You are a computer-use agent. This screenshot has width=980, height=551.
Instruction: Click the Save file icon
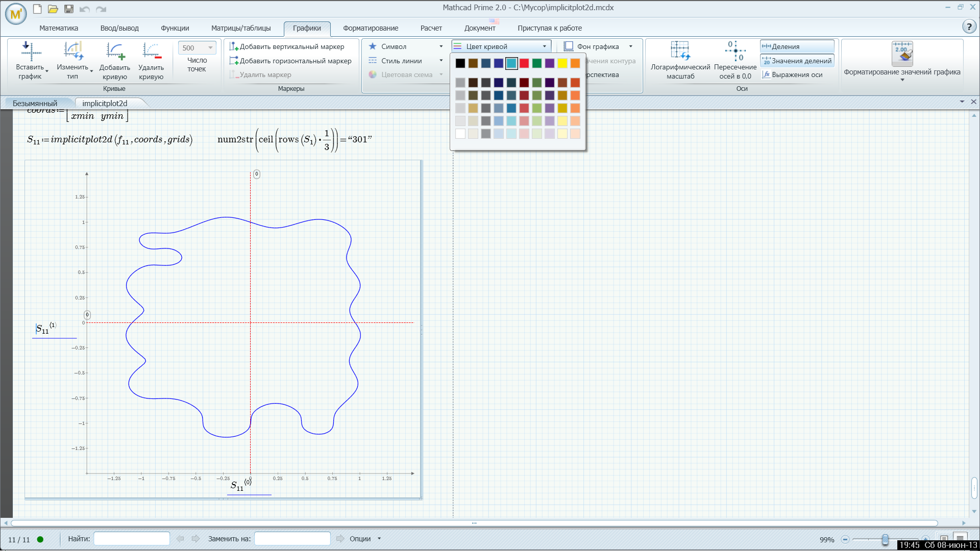69,9
